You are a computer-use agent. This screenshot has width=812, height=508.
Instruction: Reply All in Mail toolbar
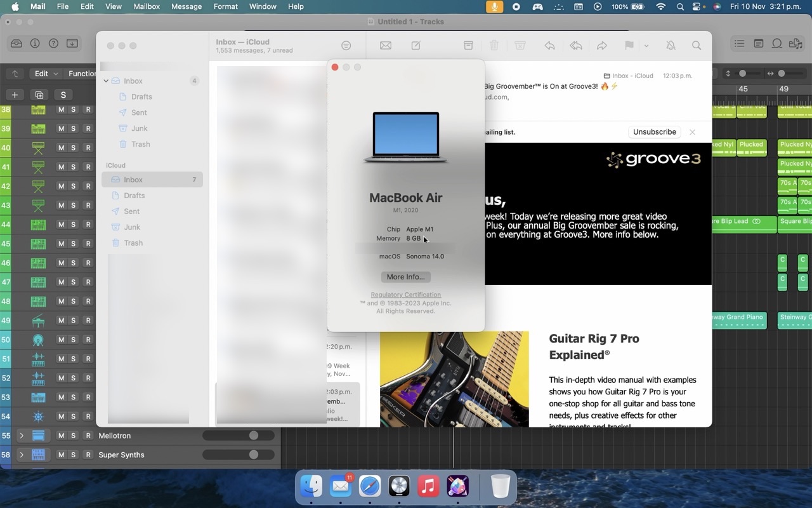pyautogui.click(x=576, y=46)
